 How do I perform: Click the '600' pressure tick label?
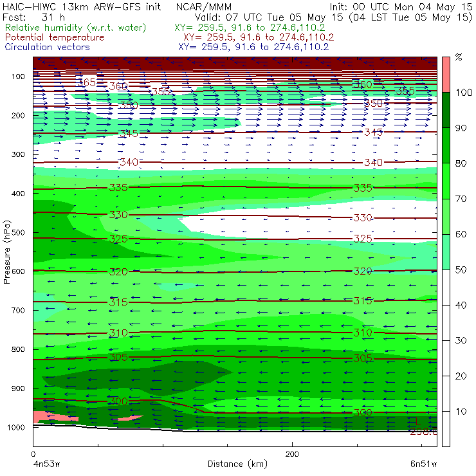click(x=18, y=271)
